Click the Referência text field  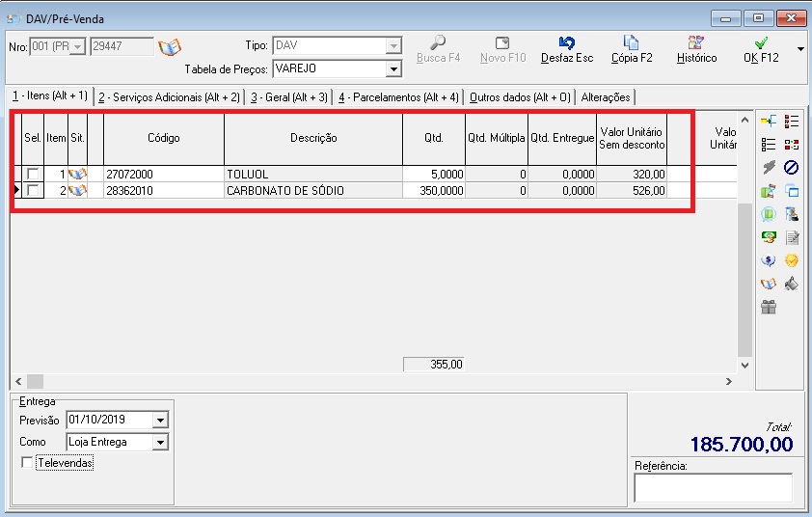coord(713,487)
